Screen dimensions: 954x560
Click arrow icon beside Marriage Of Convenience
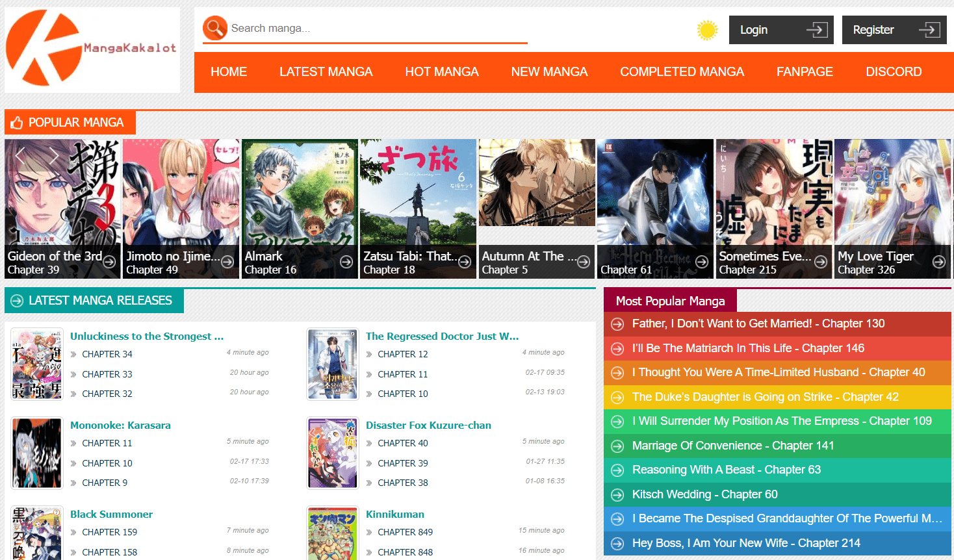(x=617, y=446)
